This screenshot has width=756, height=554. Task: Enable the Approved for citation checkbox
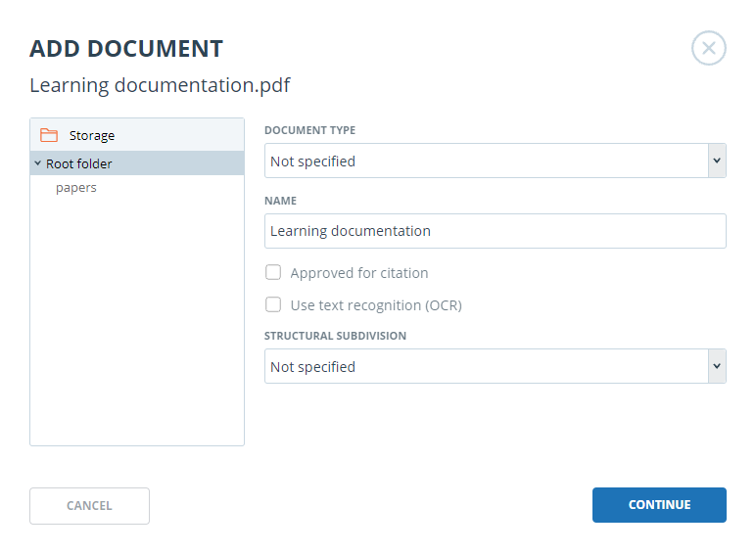(273, 272)
